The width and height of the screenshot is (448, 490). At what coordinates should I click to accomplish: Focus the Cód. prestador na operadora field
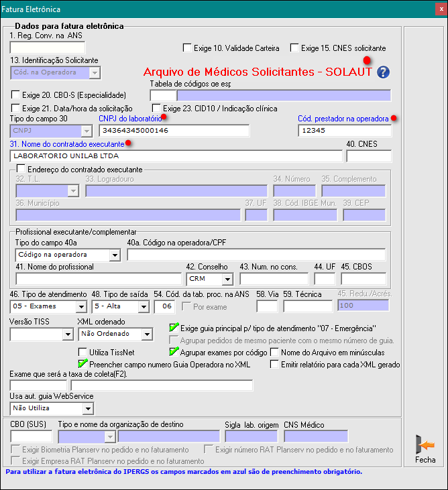pos(345,131)
